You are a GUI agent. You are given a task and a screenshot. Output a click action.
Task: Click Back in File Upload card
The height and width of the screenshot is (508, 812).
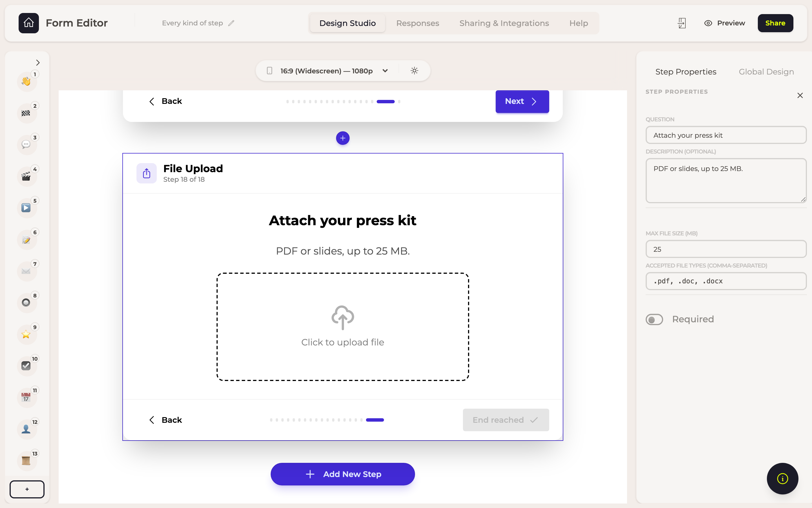[x=166, y=420]
